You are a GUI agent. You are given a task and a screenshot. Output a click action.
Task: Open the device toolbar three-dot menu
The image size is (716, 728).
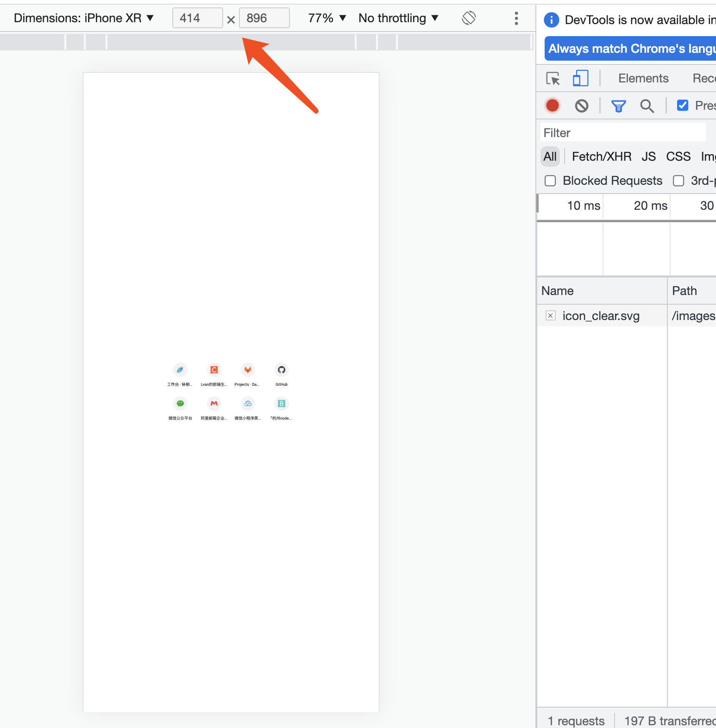point(516,18)
